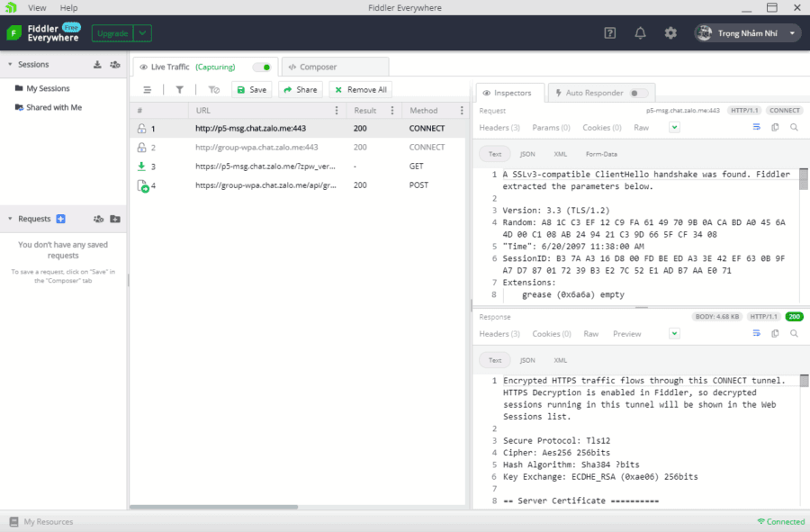Collapse the Sessions section
The height and width of the screenshot is (532, 810).
(10, 65)
